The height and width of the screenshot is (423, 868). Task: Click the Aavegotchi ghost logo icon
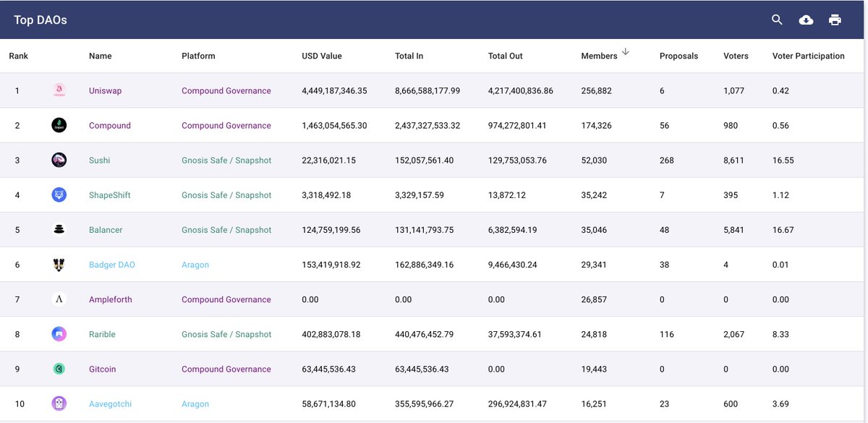[x=59, y=403]
